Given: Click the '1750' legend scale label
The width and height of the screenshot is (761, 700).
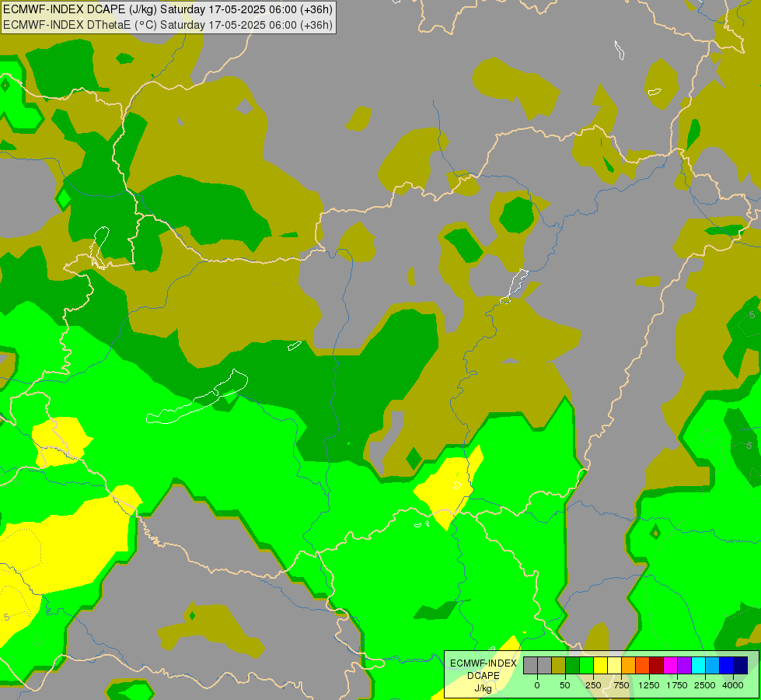Looking at the screenshot, I should [677, 685].
